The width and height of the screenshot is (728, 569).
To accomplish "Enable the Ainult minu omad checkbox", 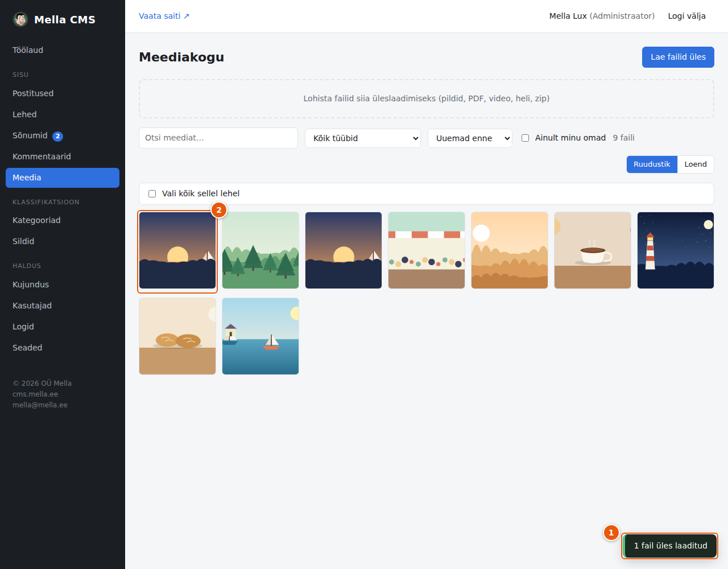I will [x=525, y=138].
